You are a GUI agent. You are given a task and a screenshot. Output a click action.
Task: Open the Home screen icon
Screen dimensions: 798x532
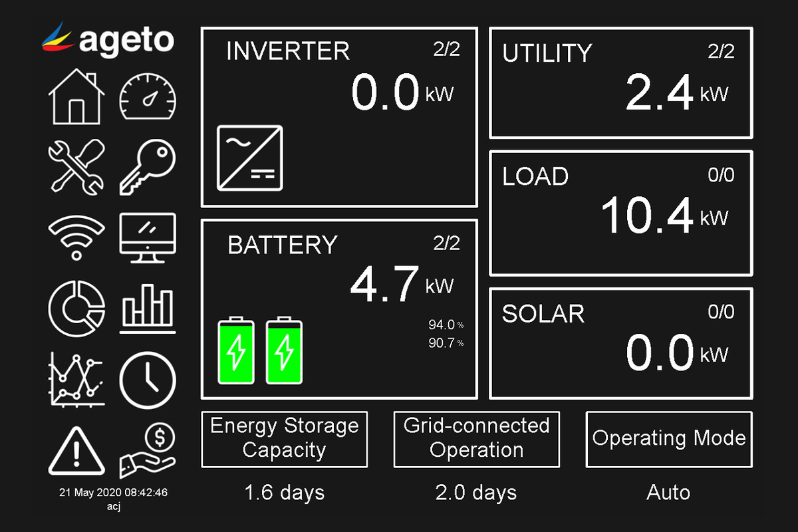tap(76, 96)
